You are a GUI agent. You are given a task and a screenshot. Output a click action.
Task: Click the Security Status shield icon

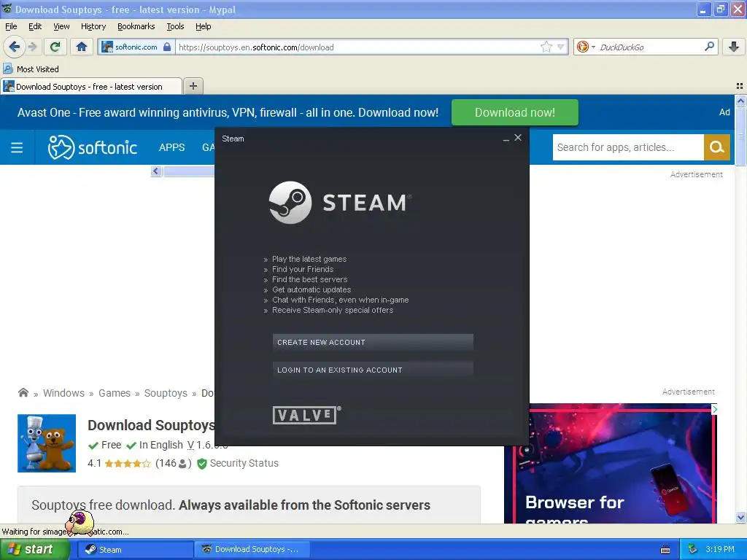click(x=202, y=463)
